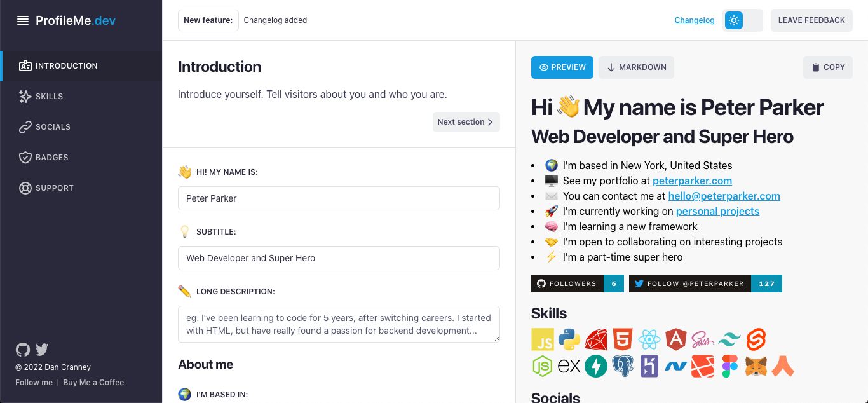Screen dimensions: 868x403
Task: Click the React skill icon
Action: tap(649, 339)
